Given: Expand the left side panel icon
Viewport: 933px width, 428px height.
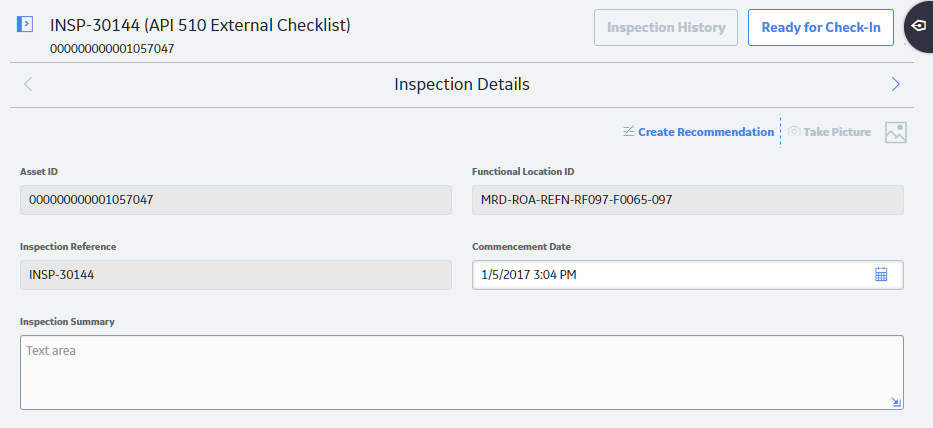Looking at the screenshot, I should (24, 24).
